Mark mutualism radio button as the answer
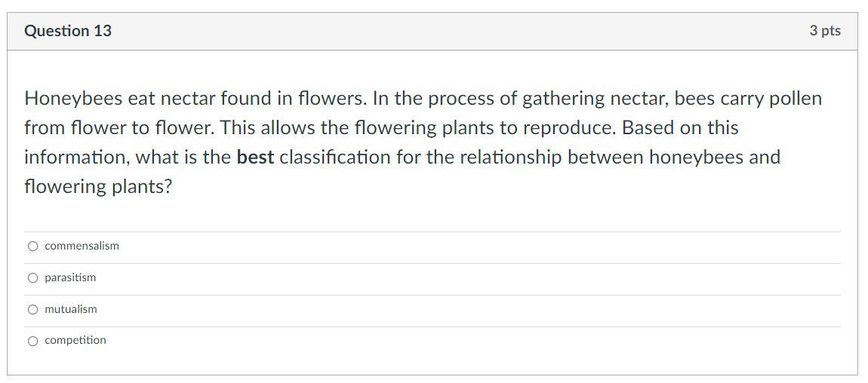The width and height of the screenshot is (868, 383). tap(33, 310)
